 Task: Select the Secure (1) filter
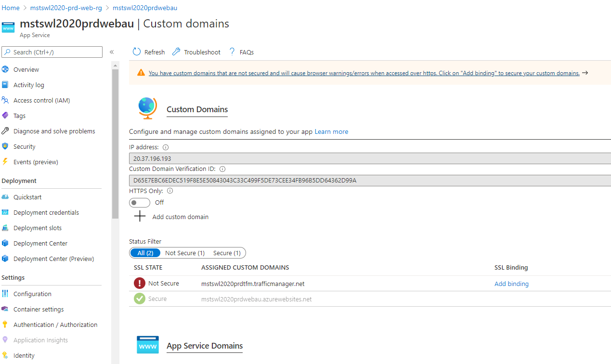pyautogui.click(x=227, y=253)
